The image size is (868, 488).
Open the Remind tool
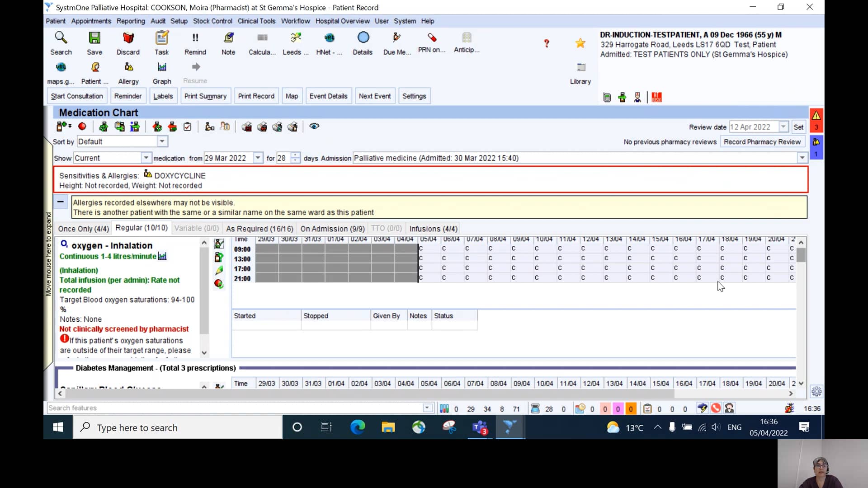tap(195, 43)
